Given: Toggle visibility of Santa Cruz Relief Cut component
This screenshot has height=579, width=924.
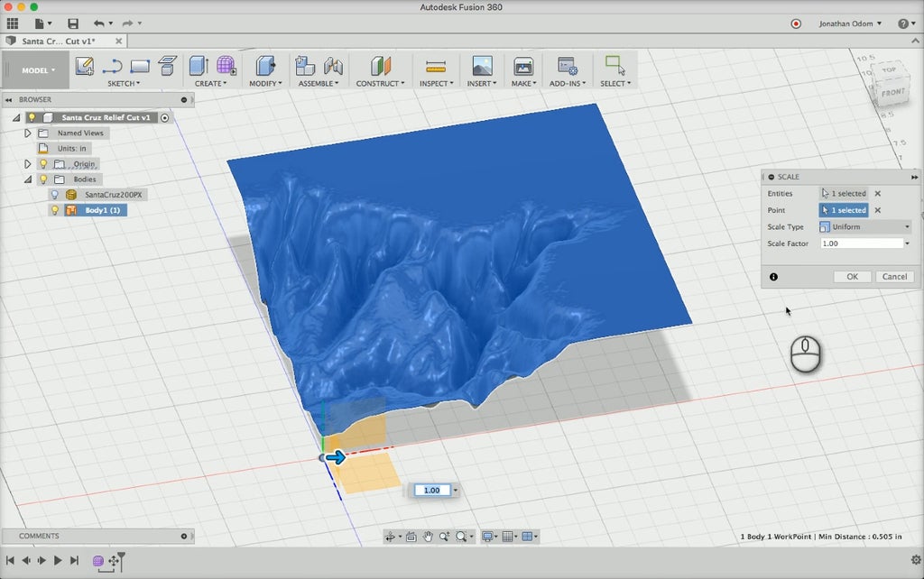Looking at the screenshot, I should 32,117.
